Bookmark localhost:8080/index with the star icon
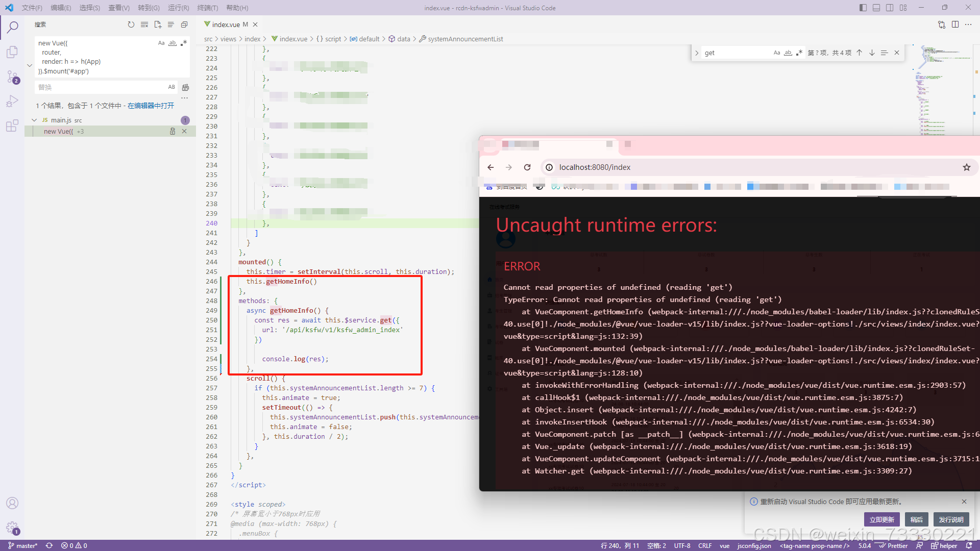The image size is (980, 551). [966, 167]
